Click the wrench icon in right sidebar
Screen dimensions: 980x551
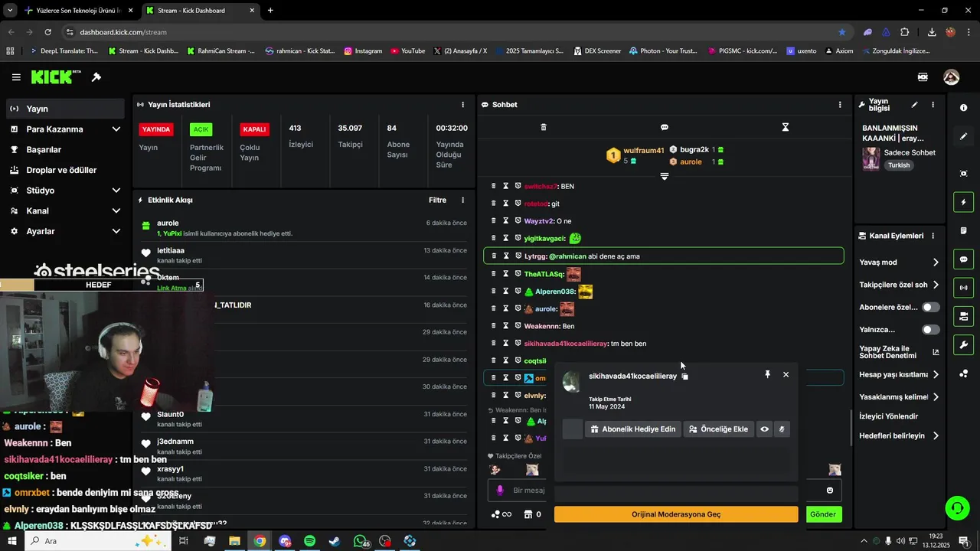tap(964, 344)
